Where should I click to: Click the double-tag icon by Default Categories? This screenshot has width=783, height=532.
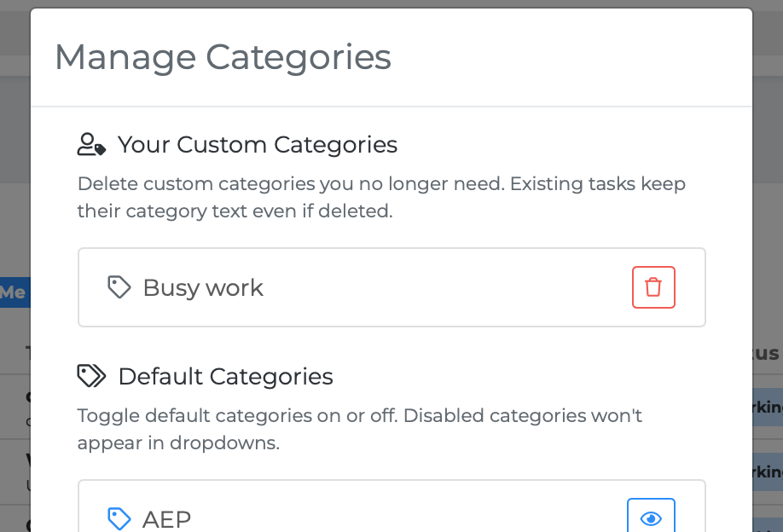click(x=91, y=376)
